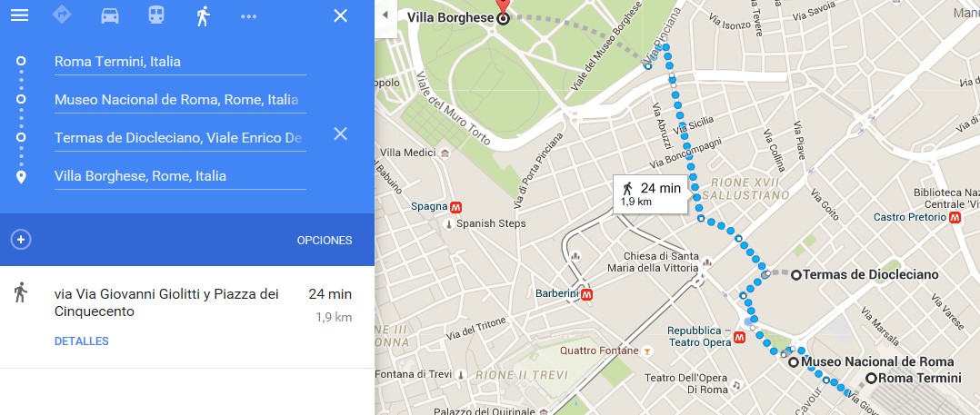Viewport: 980px width, 415px height.
Task: Open the hamburger main menu
Action: click(x=19, y=15)
